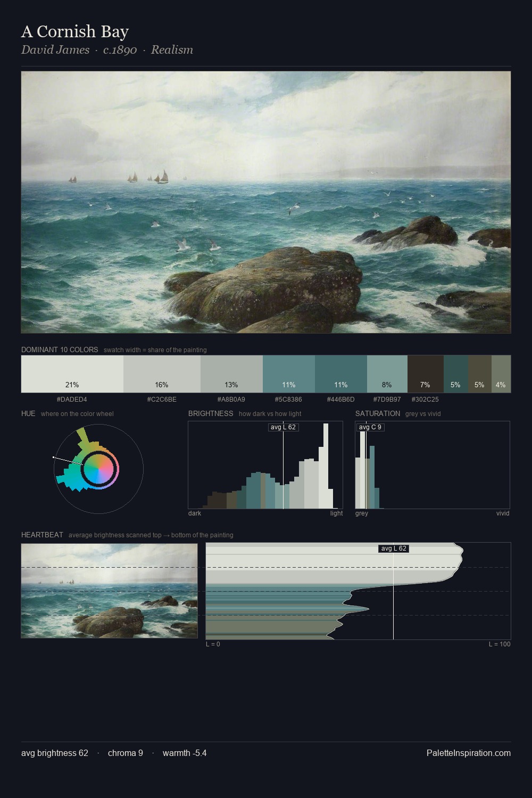Click 'where on the color wheel' caption
The image size is (532, 798).
click(77, 414)
